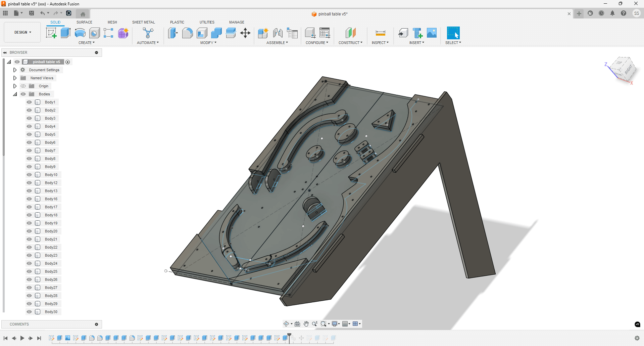644x346 pixels.
Task: Jump to the timeline start
Action: tap(5, 338)
